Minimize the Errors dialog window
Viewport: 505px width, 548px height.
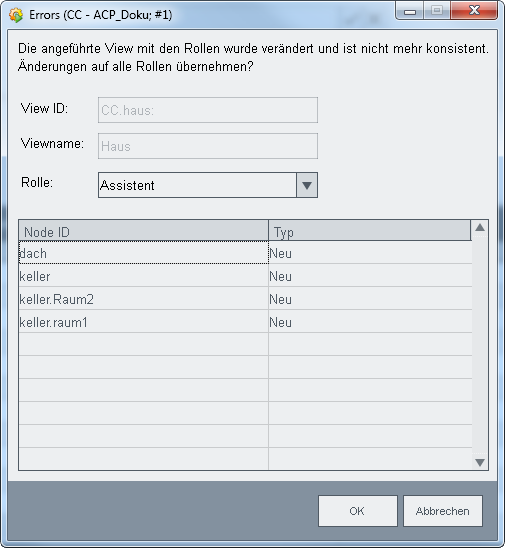point(410,11)
